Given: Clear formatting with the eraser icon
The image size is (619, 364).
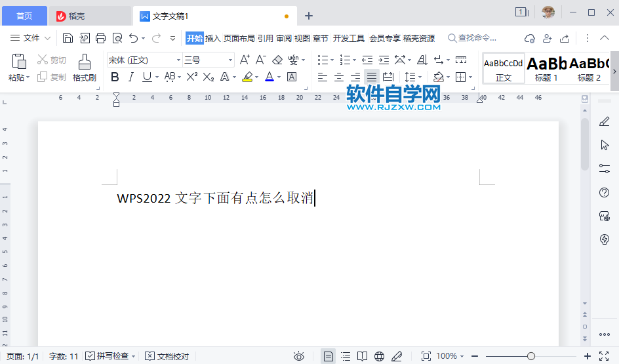Looking at the screenshot, I should coord(277,60).
